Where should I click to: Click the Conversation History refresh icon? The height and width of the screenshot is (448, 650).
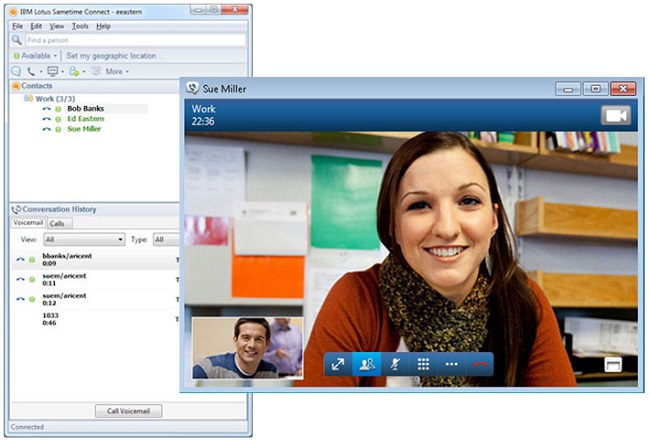[17, 209]
